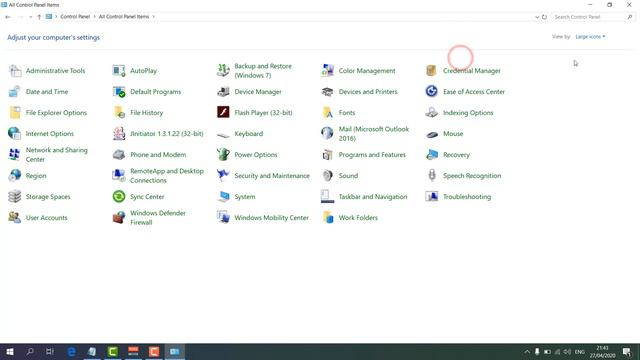Open the Region link
The image size is (640, 360).
point(36,176)
